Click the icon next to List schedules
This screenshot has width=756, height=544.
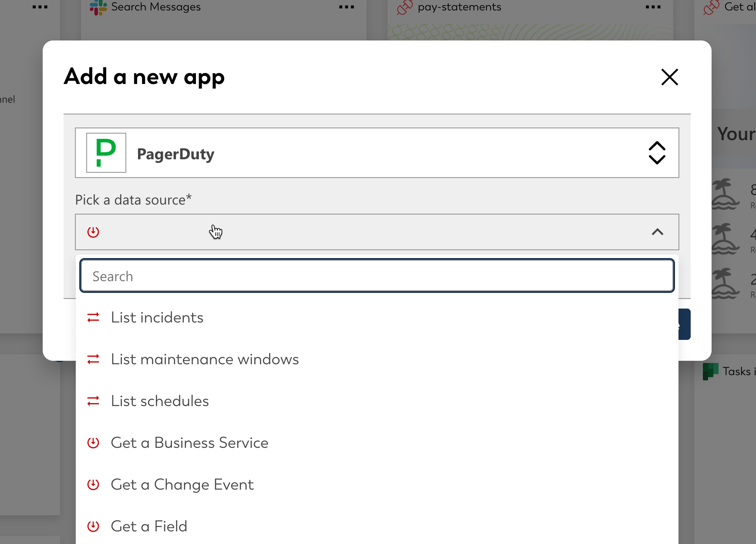93,401
